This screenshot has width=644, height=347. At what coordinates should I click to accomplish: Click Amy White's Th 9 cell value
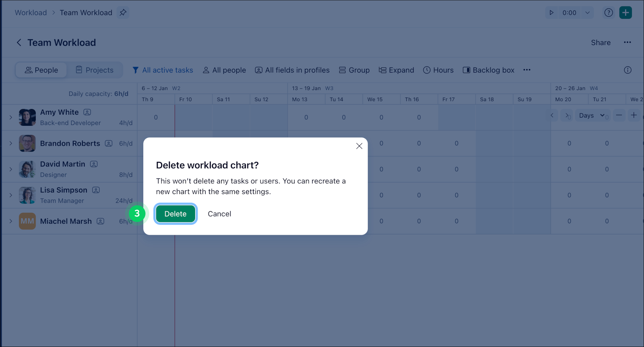click(x=156, y=117)
